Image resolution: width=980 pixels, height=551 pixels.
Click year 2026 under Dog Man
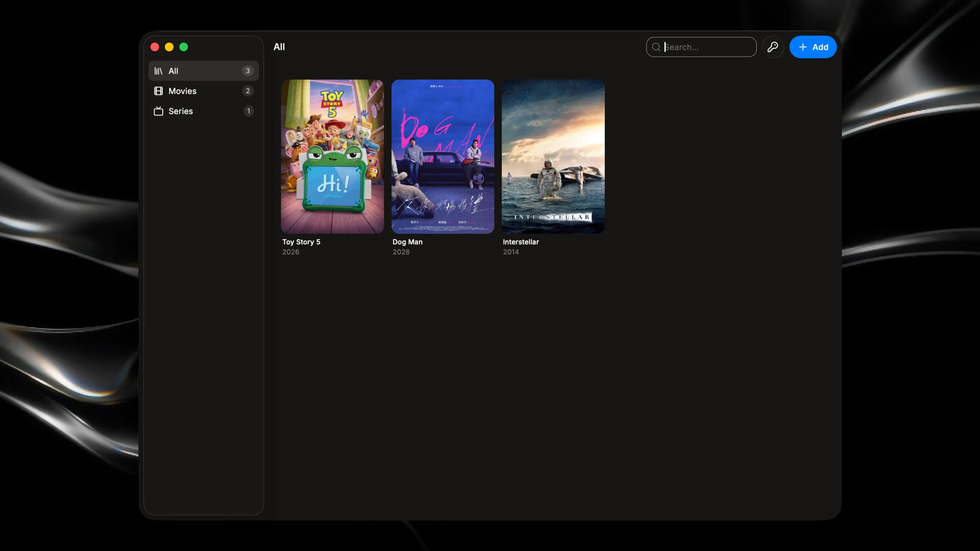point(401,252)
